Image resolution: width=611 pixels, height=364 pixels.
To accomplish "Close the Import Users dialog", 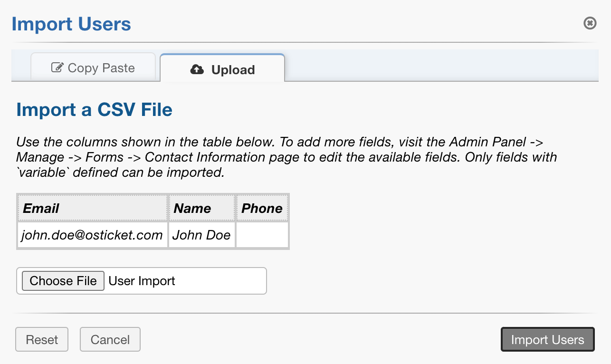I will pos(590,23).
